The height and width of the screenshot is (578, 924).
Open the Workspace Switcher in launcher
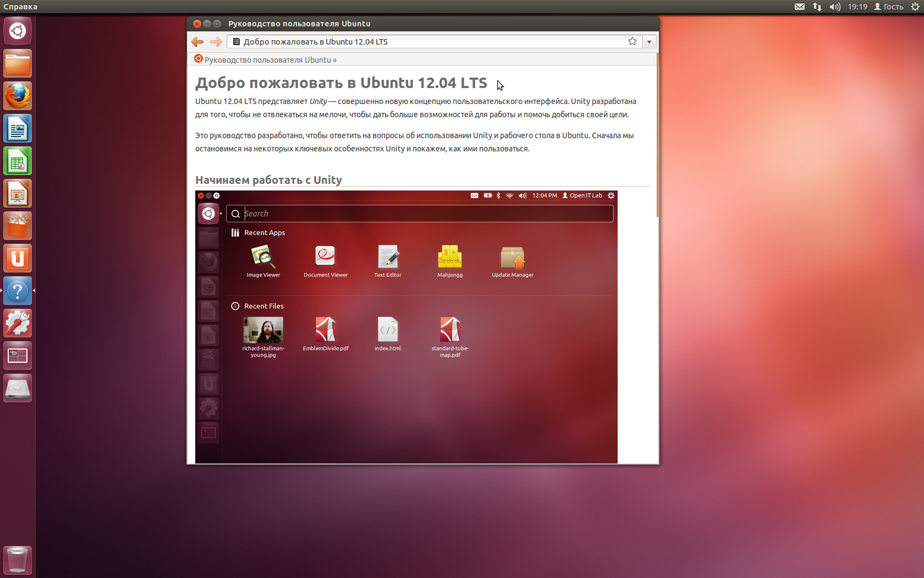(18, 356)
